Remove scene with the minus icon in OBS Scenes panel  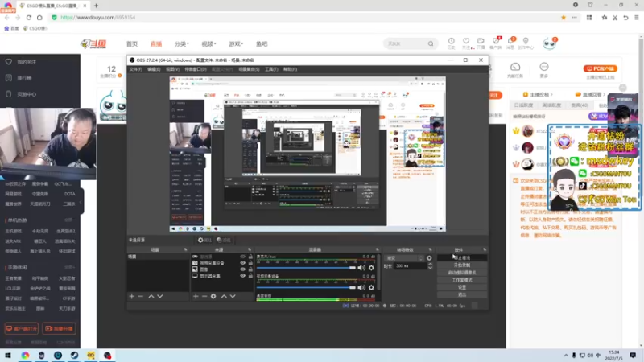pyautogui.click(x=140, y=296)
